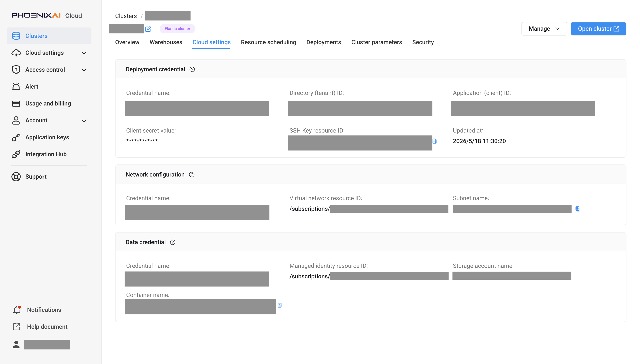Click the Updated at timestamp 2026/5/18 11:30:20

pos(479,141)
